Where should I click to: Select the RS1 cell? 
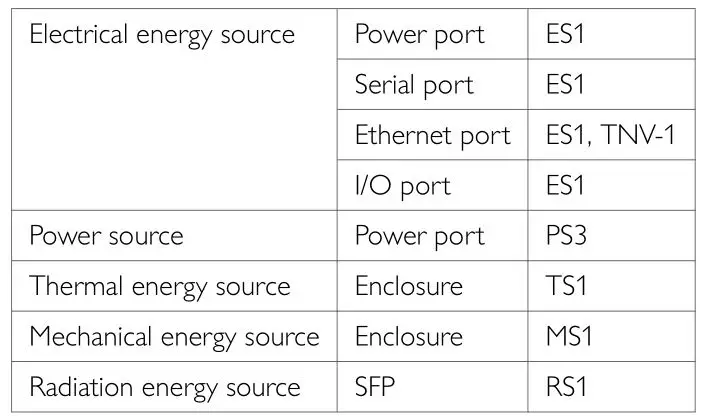[x=565, y=387]
